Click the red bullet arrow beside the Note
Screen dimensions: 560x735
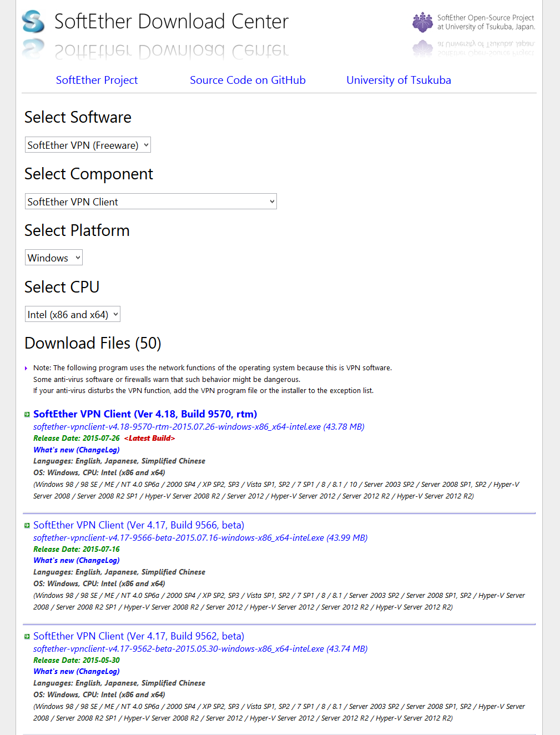click(x=26, y=368)
